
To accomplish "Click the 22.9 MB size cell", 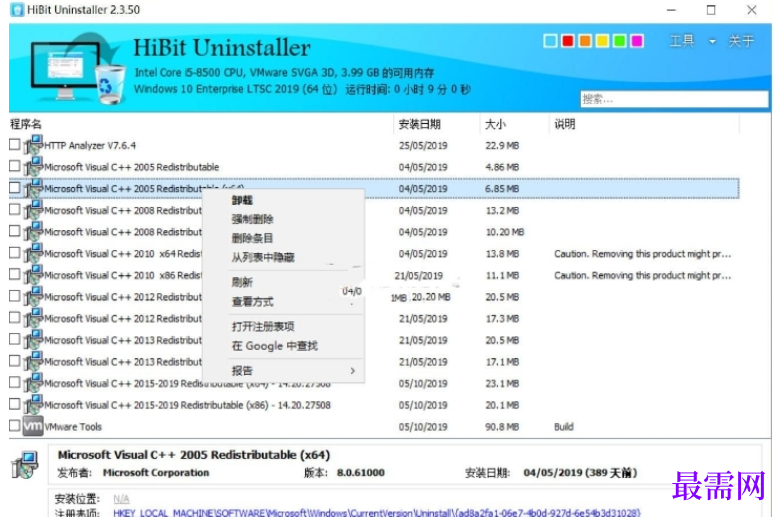I will coord(502,146).
